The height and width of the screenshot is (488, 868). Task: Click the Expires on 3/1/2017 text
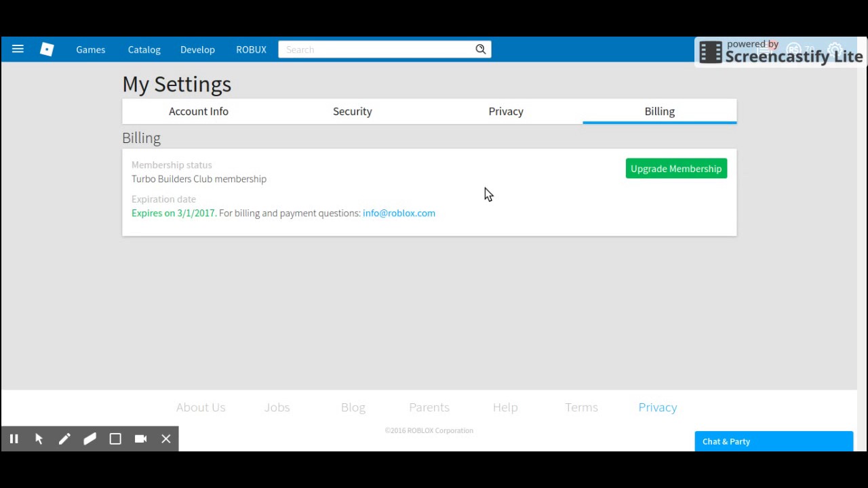(x=174, y=213)
